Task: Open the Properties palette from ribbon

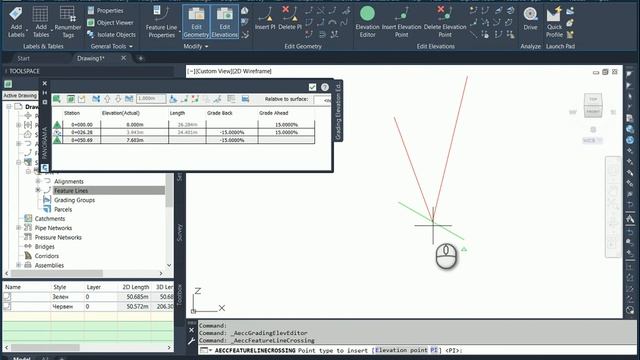Action: coord(105,11)
